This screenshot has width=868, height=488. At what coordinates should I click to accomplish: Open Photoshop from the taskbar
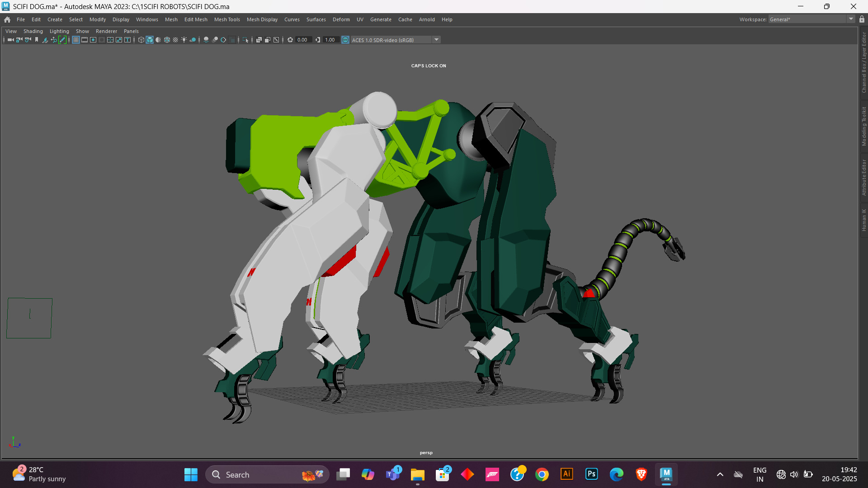[x=591, y=474]
